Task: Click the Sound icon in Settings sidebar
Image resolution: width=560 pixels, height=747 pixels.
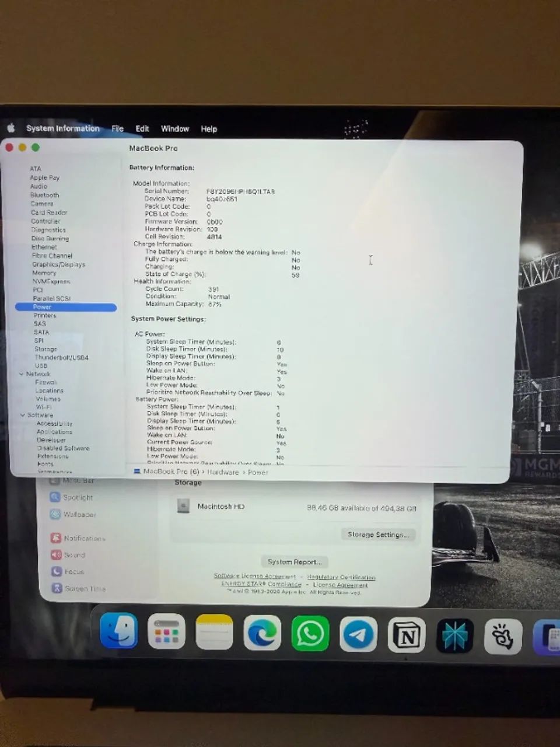Action: pyautogui.click(x=56, y=554)
